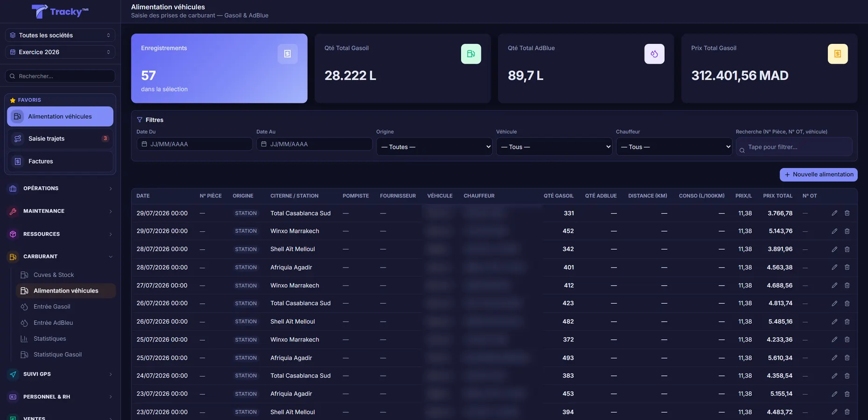
Task: Expand the Maintenance sidebar section
Action: [60, 211]
